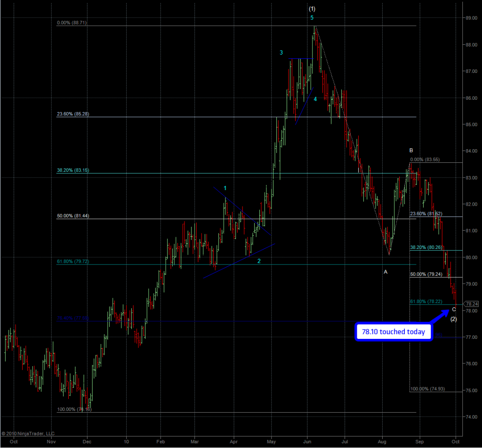Click the Jun marker on the time axis

click(x=307, y=441)
